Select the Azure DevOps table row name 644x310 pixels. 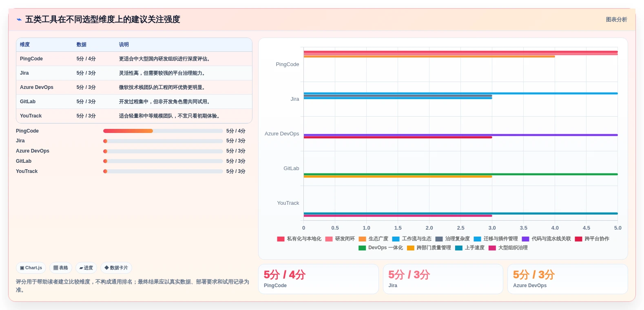(37, 87)
